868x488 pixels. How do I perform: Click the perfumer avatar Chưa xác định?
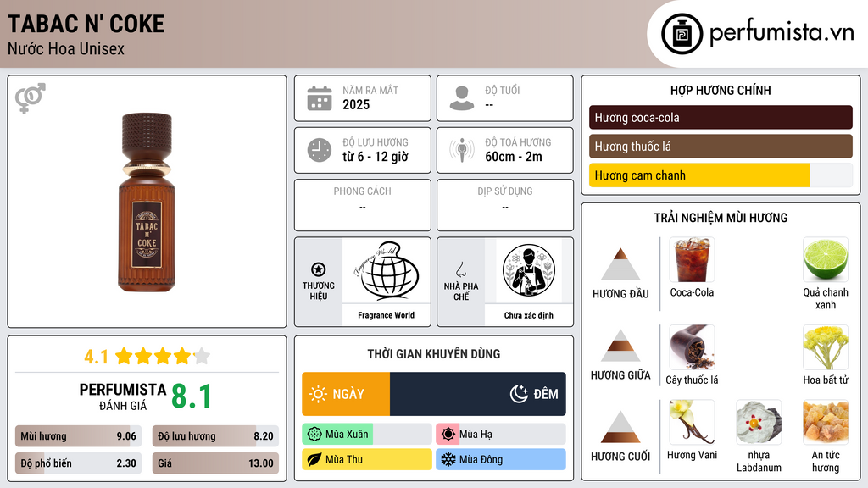coord(529,270)
